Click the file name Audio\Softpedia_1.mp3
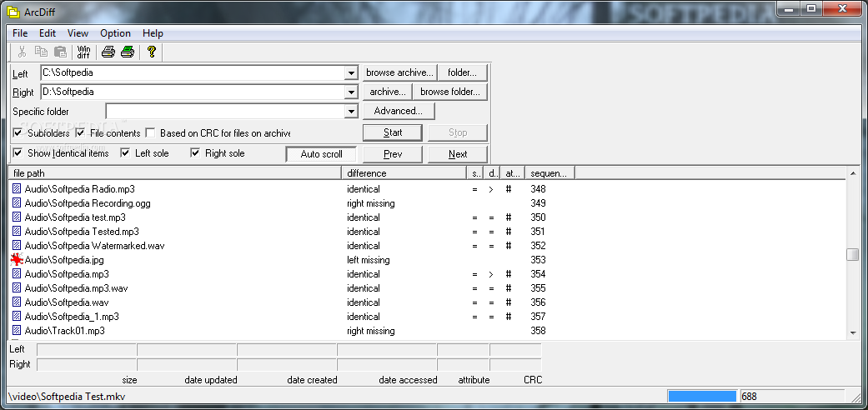The height and width of the screenshot is (410, 868). pyautogui.click(x=72, y=317)
